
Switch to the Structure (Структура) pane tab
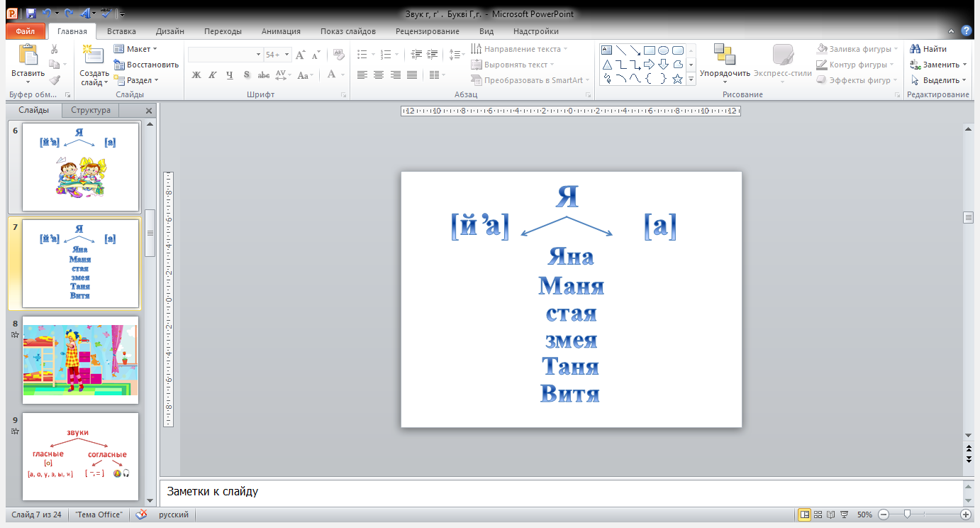point(90,110)
